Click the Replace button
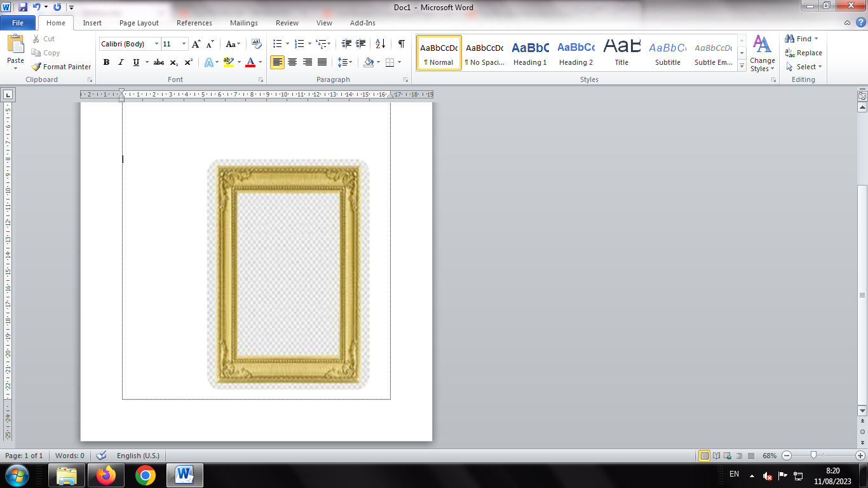Viewport: 868px width, 488px height. click(x=803, y=53)
